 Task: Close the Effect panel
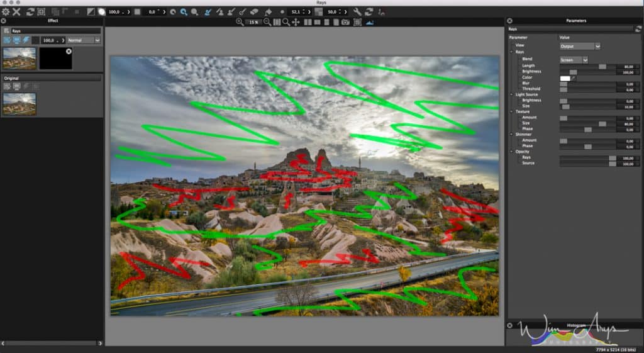3,21
